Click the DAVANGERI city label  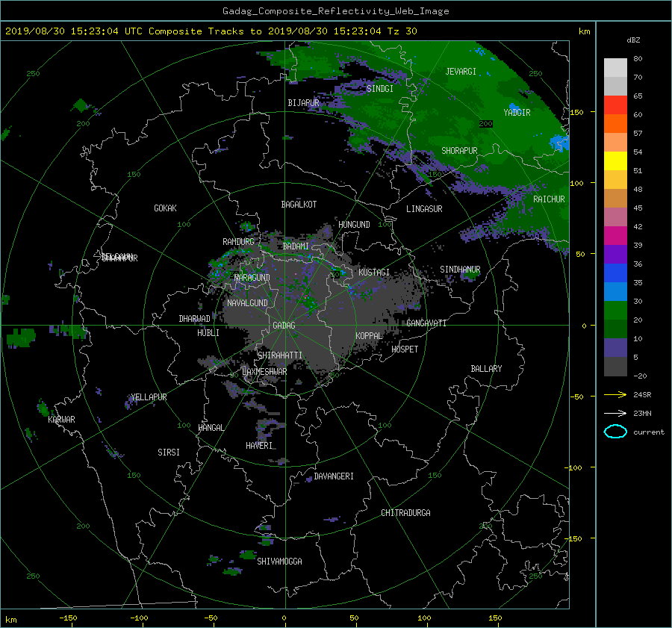click(334, 476)
